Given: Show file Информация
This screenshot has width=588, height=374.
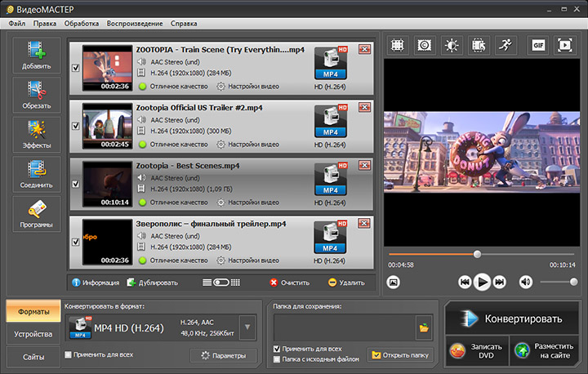Looking at the screenshot, I should pos(96,283).
